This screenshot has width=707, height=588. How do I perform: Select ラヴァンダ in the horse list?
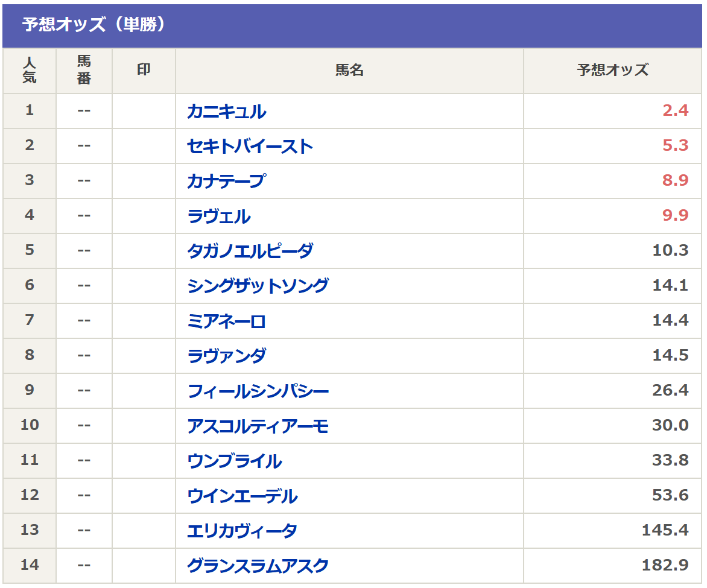click(226, 356)
